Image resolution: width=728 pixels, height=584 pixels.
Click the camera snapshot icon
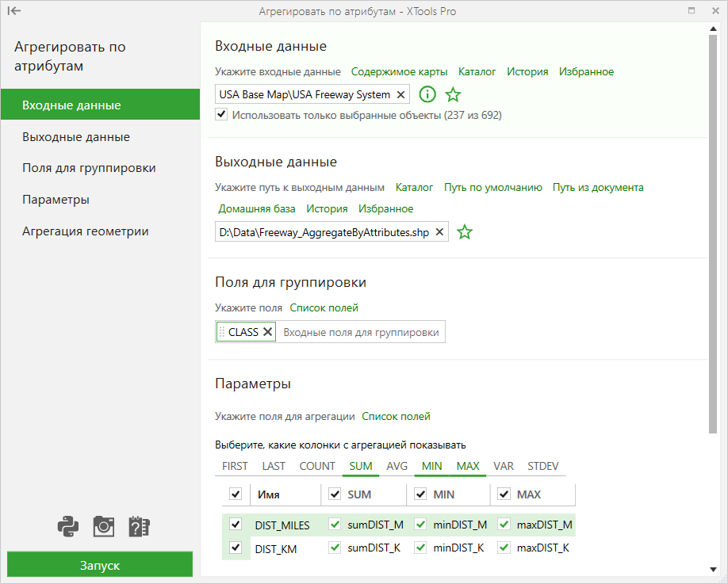(104, 526)
